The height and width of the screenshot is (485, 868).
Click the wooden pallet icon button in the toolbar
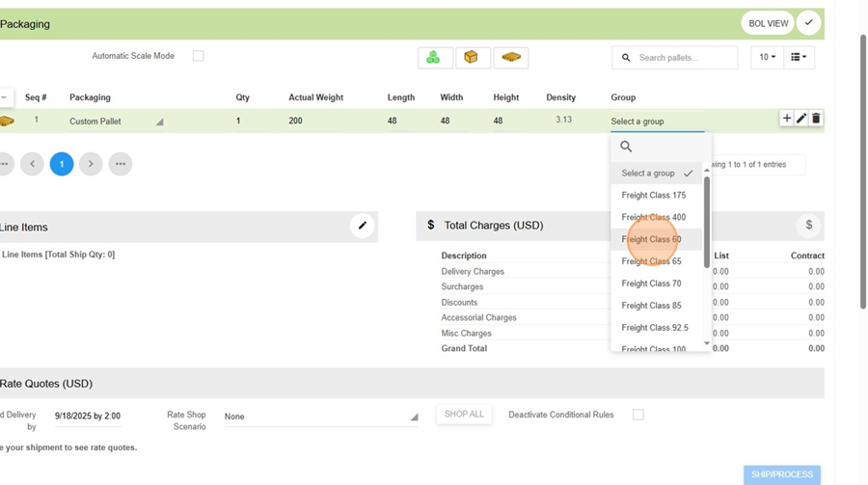pos(511,58)
